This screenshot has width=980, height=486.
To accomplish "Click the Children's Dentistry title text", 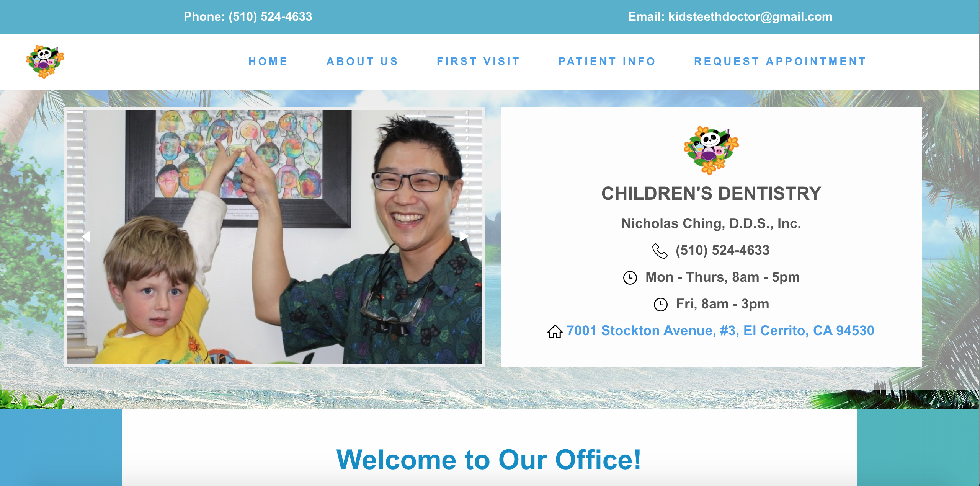I will (x=711, y=193).
